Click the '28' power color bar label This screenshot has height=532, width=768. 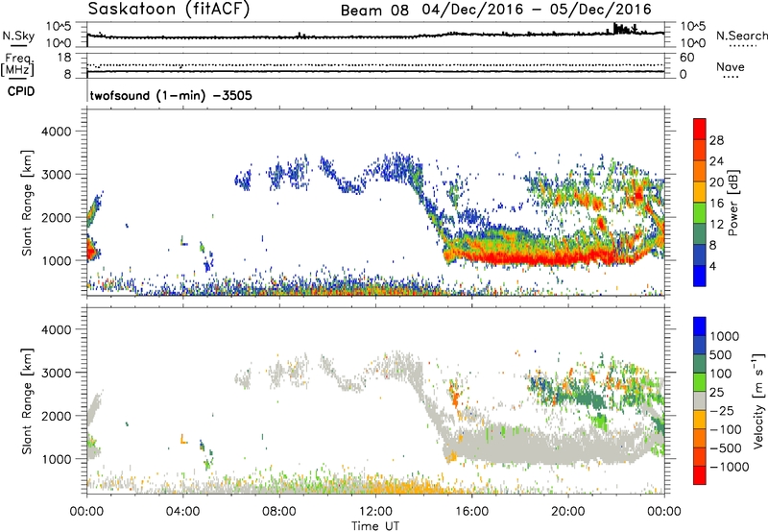pyautogui.click(x=716, y=140)
